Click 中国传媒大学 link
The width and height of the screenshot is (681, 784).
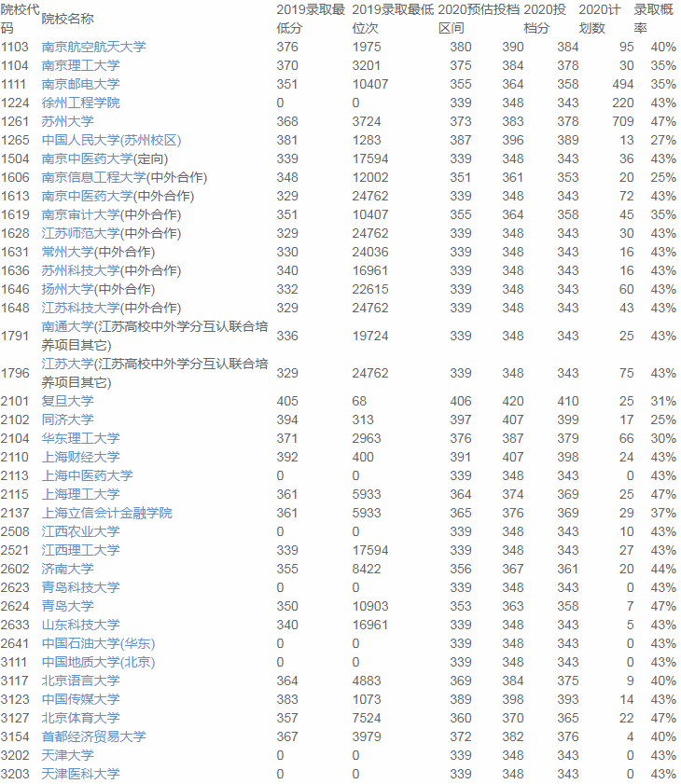click(80, 700)
